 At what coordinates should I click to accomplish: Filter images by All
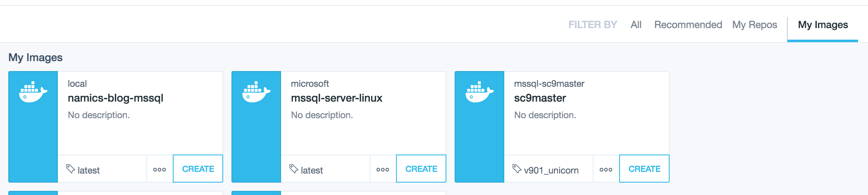pos(636,25)
